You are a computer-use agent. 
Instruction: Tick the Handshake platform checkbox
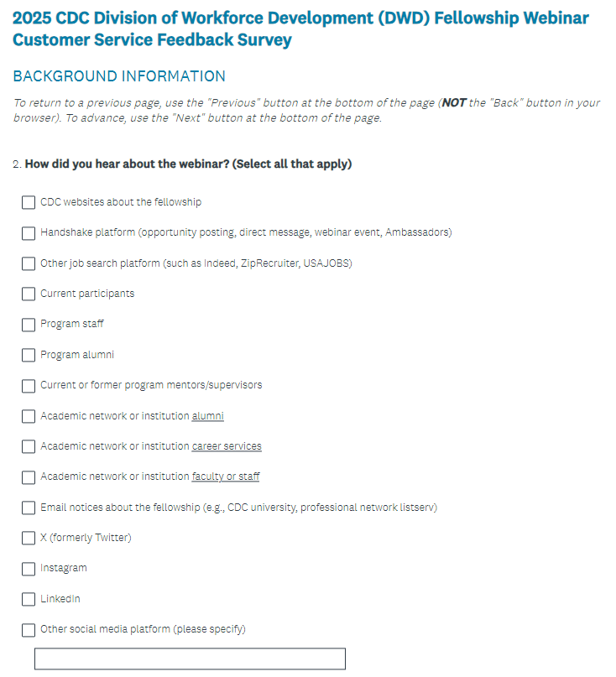[29, 232]
